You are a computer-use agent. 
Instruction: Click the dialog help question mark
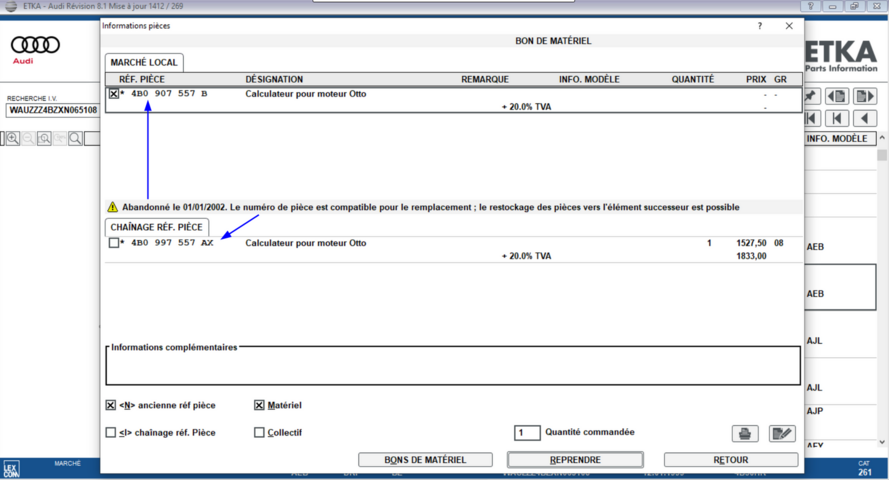coord(760,26)
